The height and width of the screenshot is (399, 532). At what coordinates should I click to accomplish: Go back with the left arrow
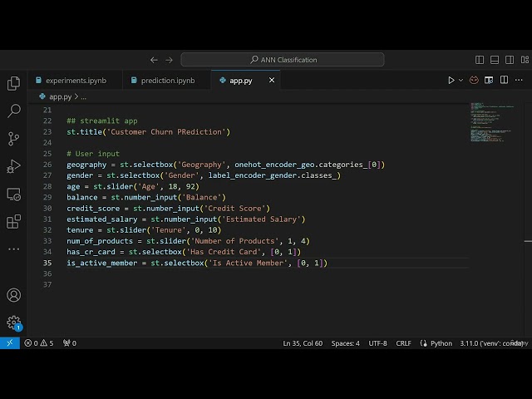[x=154, y=60]
